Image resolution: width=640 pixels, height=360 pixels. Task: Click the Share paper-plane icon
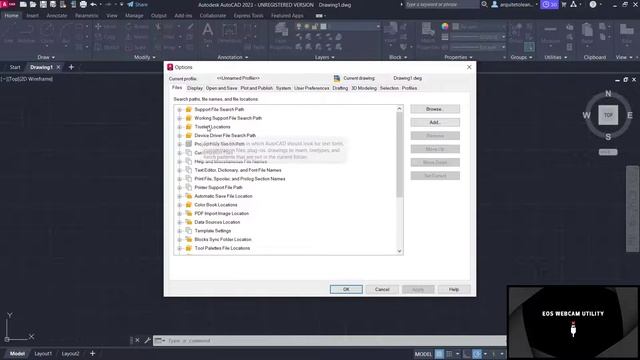click(x=131, y=4)
